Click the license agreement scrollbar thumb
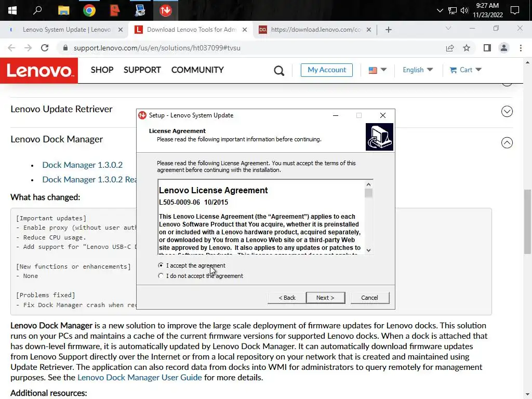The image size is (532, 399). click(368, 193)
